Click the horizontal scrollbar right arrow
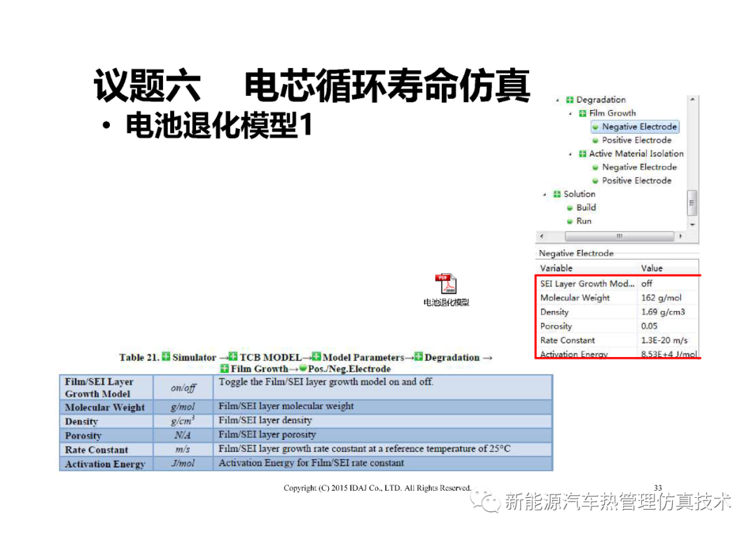 coord(680,237)
